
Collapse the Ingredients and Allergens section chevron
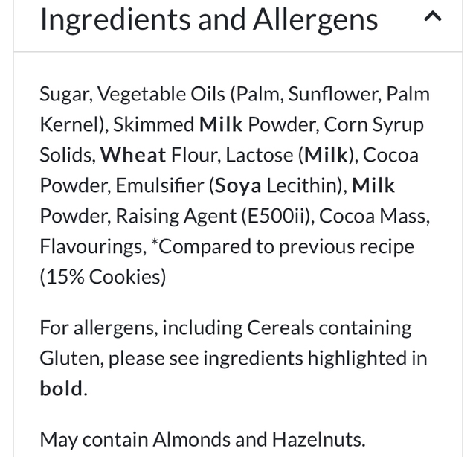433,17
